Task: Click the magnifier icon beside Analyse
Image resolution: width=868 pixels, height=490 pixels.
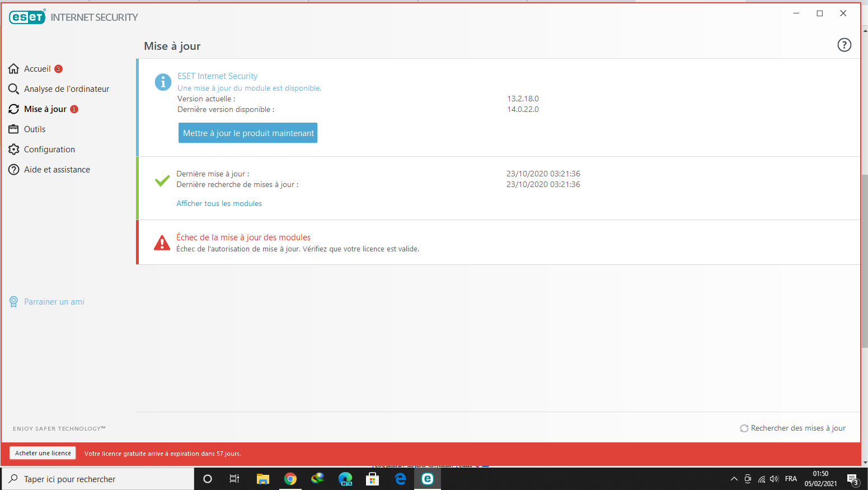Action: [14, 89]
